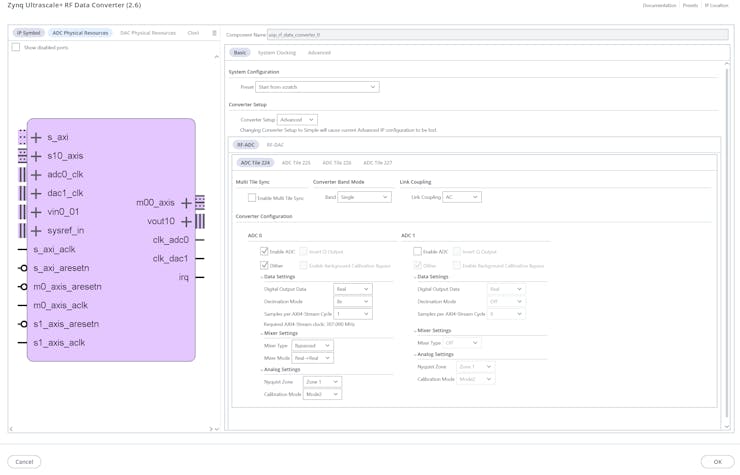Switch to the RF-DAC tab
Image resolution: width=740 pixels, height=475 pixels.
275,145
